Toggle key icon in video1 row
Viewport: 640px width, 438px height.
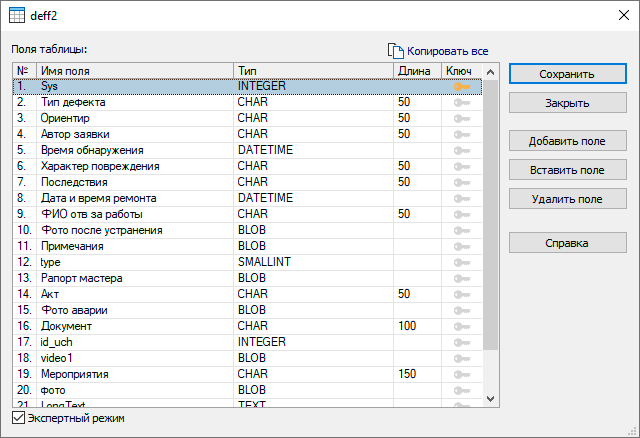(x=462, y=359)
